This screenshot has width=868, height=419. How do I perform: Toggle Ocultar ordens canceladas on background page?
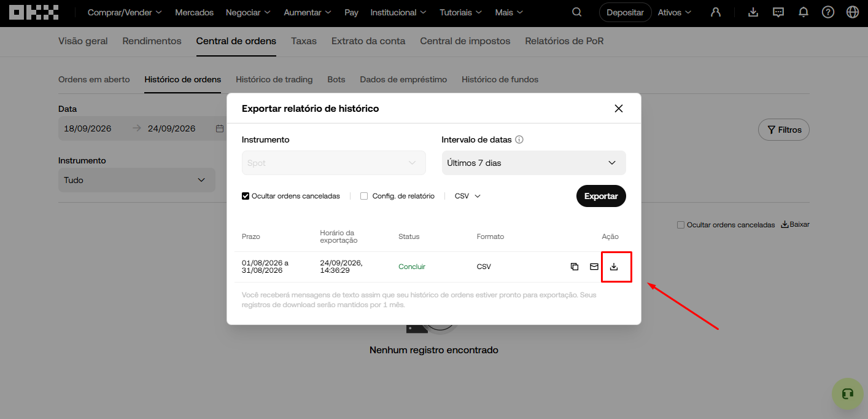coord(680,225)
